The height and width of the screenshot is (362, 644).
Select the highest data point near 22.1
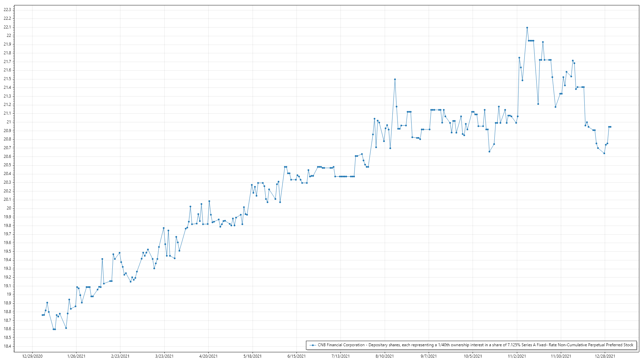pos(527,28)
